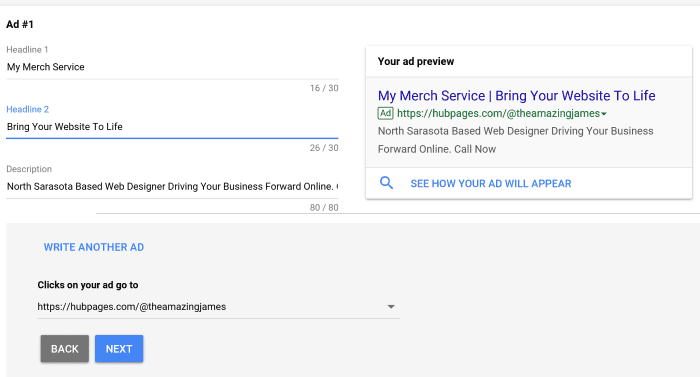Click the '16 / 30' character counter
This screenshot has height=377, width=700.
324,88
